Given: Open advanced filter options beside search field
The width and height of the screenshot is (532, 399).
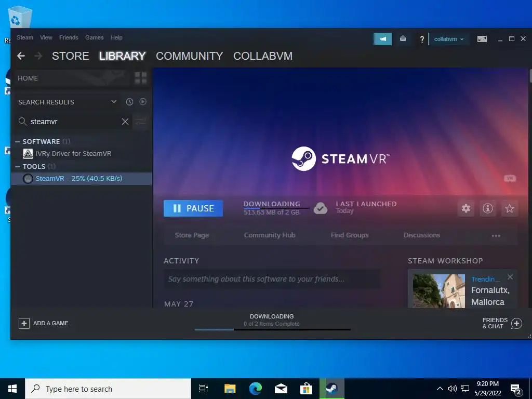Looking at the screenshot, I should pos(140,122).
